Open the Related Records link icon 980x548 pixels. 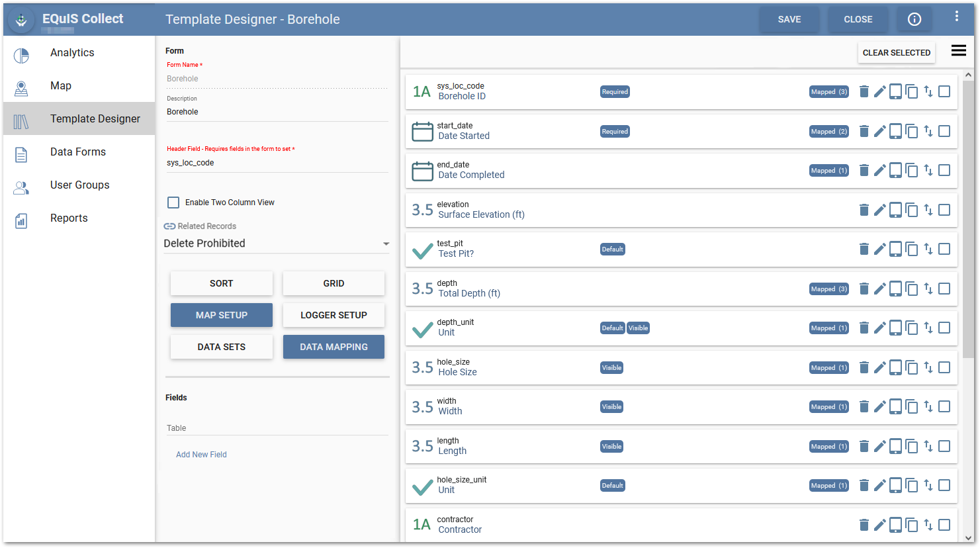click(x=169, y=226)
